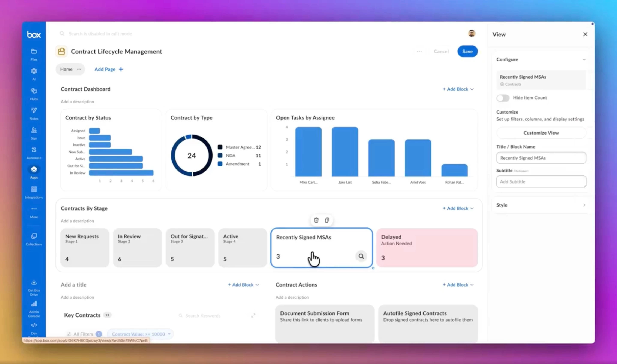This screenshot has height=364, width=617.
Task: Open Add Block dropdown for Contracts By Stage
Action: click(x=458, y=208)
